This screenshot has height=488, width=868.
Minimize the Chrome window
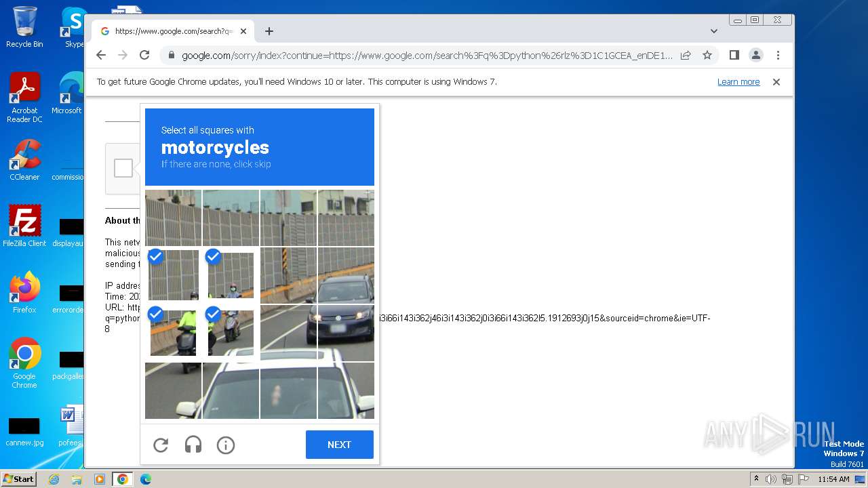pos(737,20)
